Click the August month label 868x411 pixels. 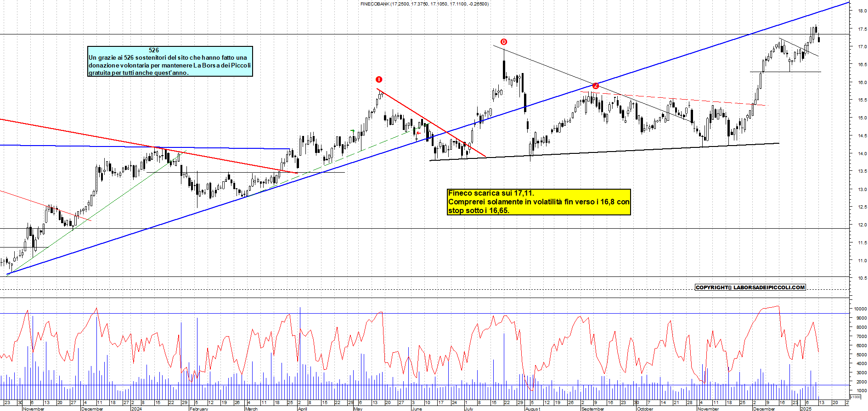[x=533, y=409]
